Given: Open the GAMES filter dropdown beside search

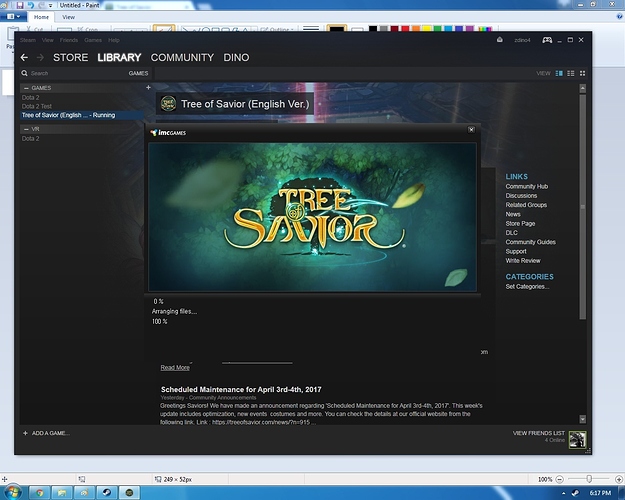Looking at the screenshot, I should point(138,73).
